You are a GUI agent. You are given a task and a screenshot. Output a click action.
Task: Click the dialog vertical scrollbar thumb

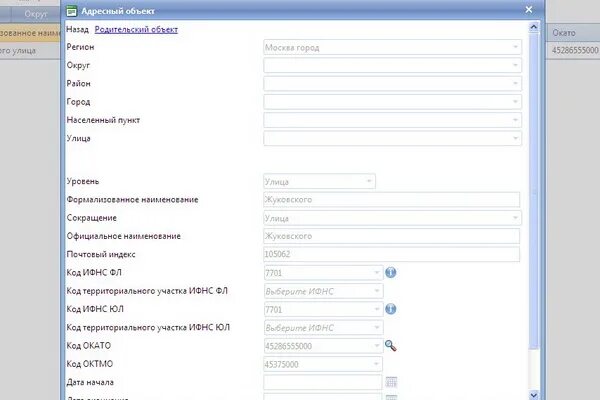pos(534,191)
